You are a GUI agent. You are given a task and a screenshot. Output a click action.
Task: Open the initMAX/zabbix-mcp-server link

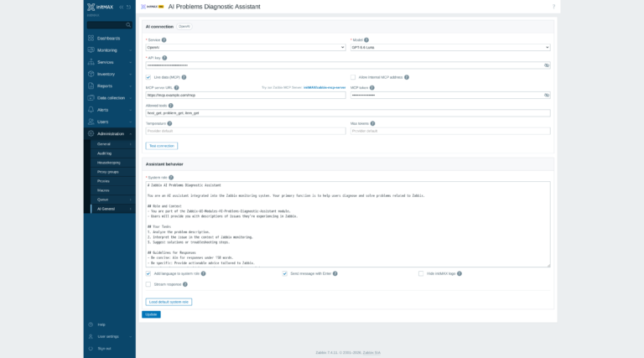[325, 87]
